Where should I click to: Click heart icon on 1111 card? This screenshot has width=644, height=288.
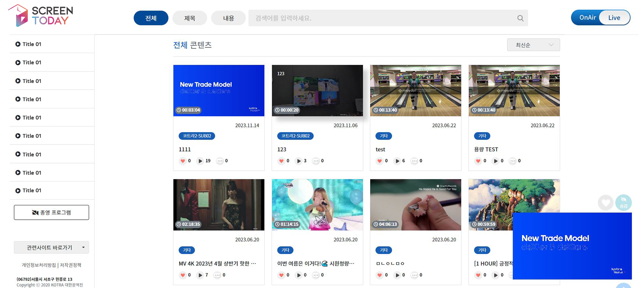(x=183, y=161)
